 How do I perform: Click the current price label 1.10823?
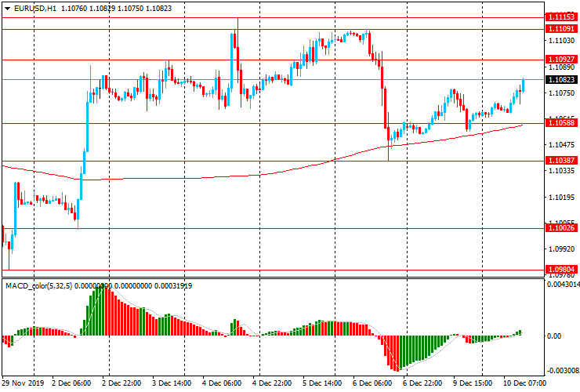tap(561, 80)
